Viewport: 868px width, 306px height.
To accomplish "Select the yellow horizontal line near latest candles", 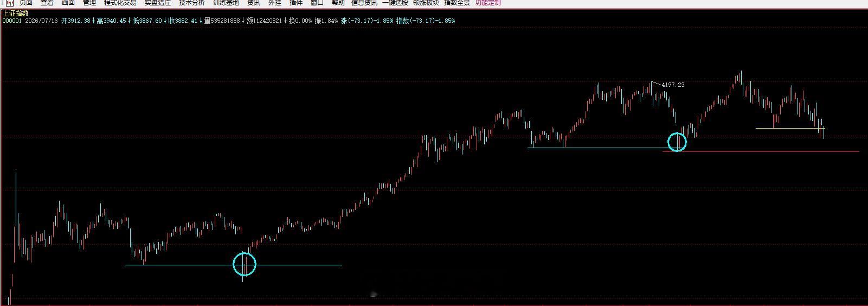I will (x=790, y=128).
